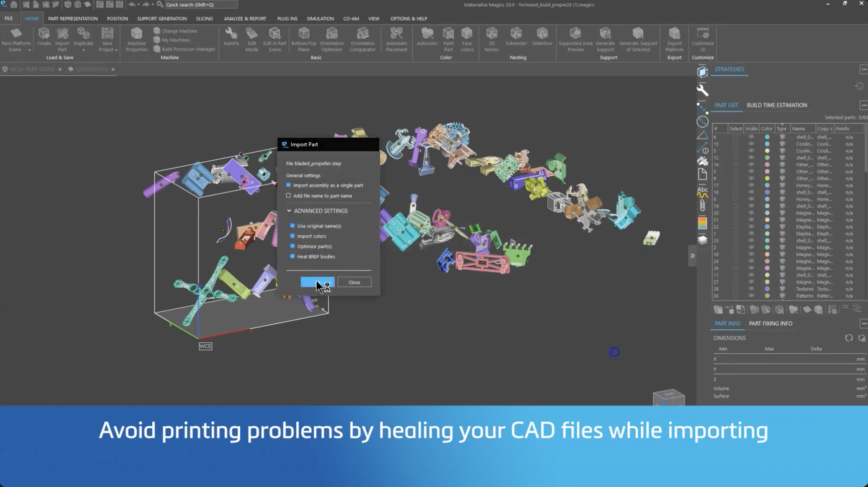
Task: Go to the Analyze & Report tab
Action: (x=245, y=19)
